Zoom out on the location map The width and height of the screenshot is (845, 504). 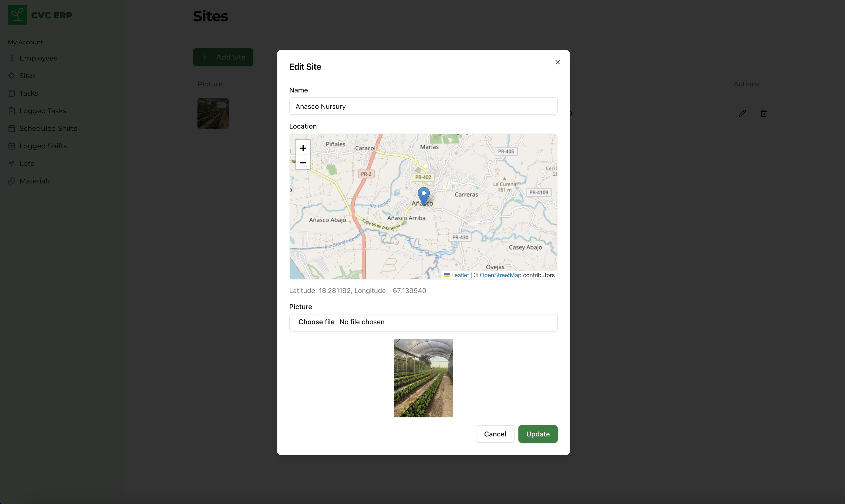(x=303, y=163)
